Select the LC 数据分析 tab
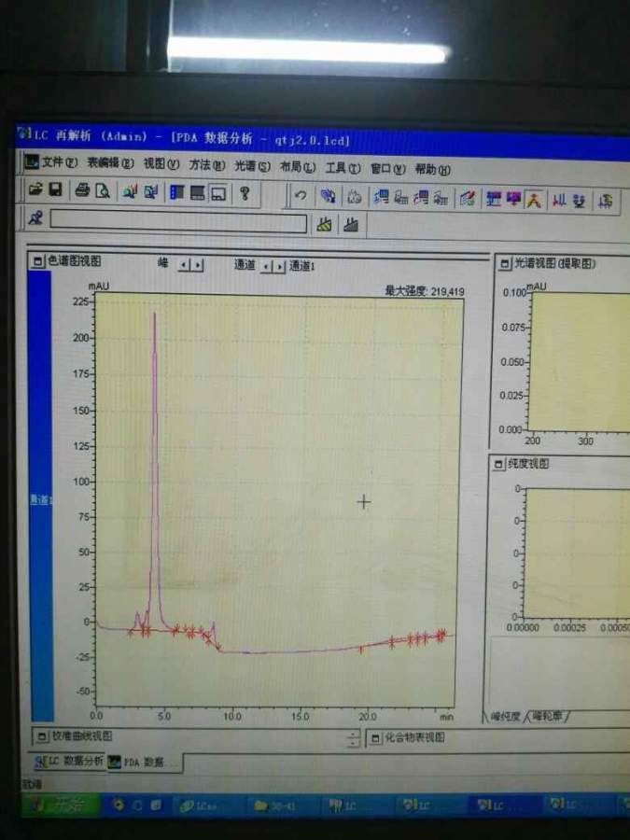The width and height of the screenshot is (630, 840). [69, 761]
